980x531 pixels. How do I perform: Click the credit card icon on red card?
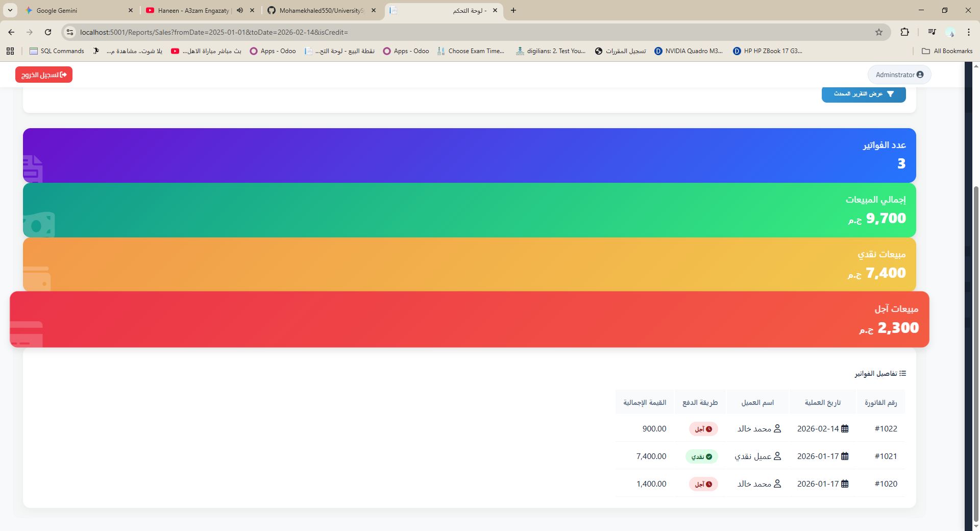[27, 334]
